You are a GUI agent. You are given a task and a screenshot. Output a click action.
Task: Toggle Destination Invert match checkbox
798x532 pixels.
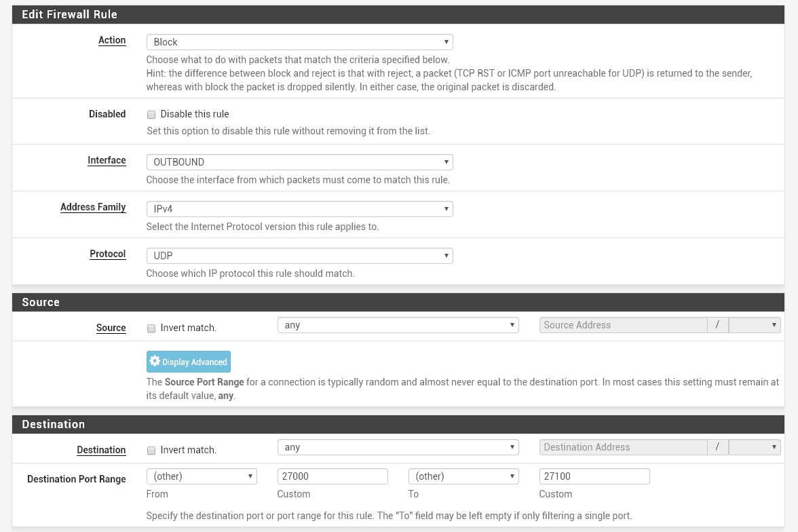click(x=151, y=451)
